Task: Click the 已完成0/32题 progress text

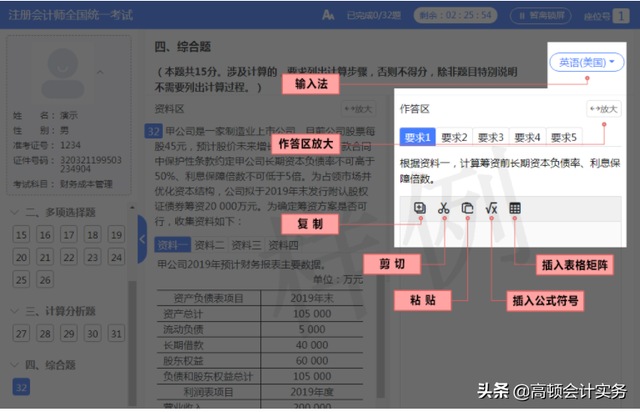Action: click(x=374, y=16)
